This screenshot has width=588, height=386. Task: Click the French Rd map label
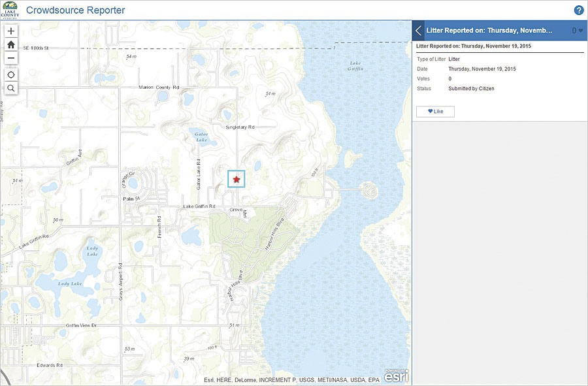[x=159, y=227]
